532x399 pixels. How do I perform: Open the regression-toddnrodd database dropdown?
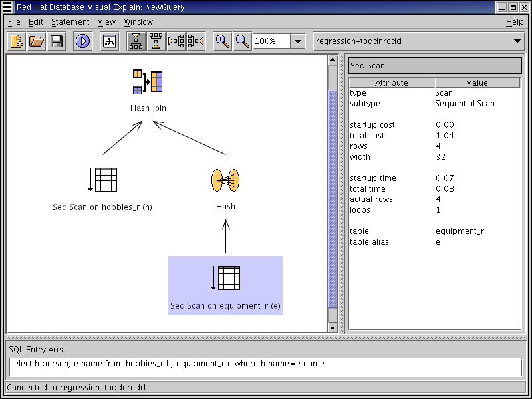pyautogui.click(x=419, y=41)
